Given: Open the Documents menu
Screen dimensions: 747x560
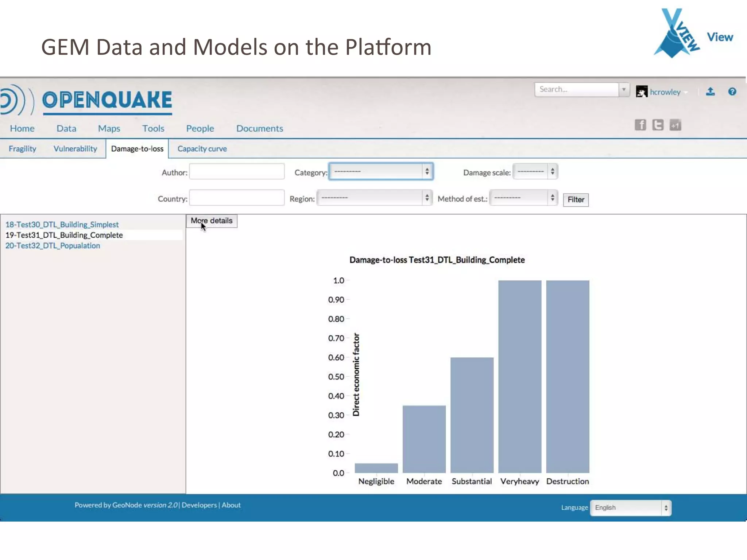Looking at the screenshot, I should click(260, 128).
